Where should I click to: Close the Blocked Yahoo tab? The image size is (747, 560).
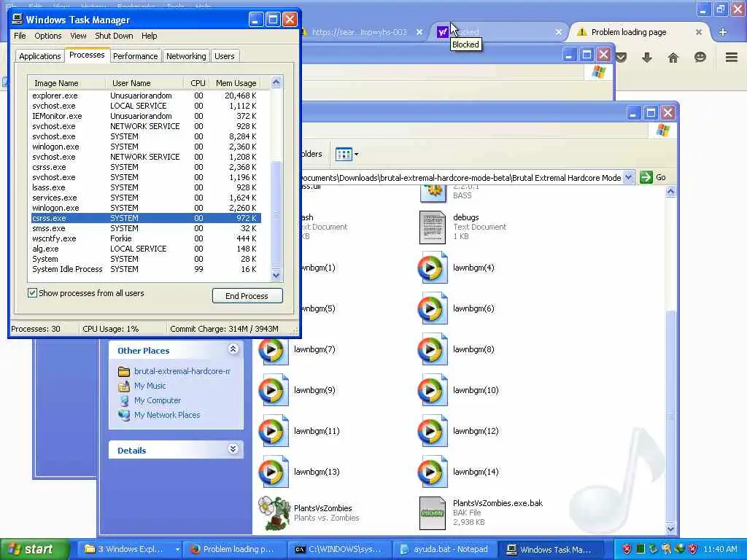(x=558, y=32)
